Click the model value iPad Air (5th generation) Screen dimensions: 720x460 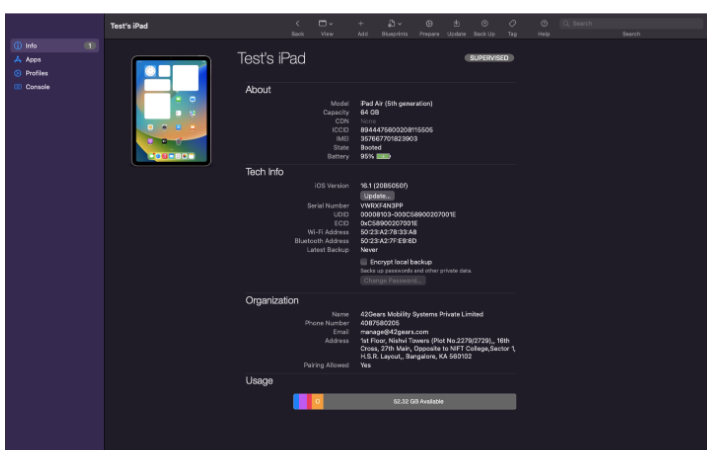click(x=396, y=104)
